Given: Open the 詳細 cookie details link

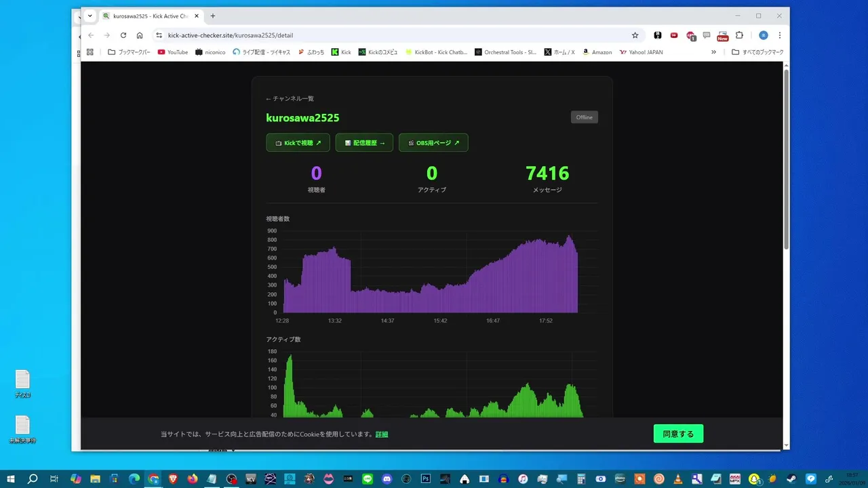Looking at the screenshot, I should point(382,434).
